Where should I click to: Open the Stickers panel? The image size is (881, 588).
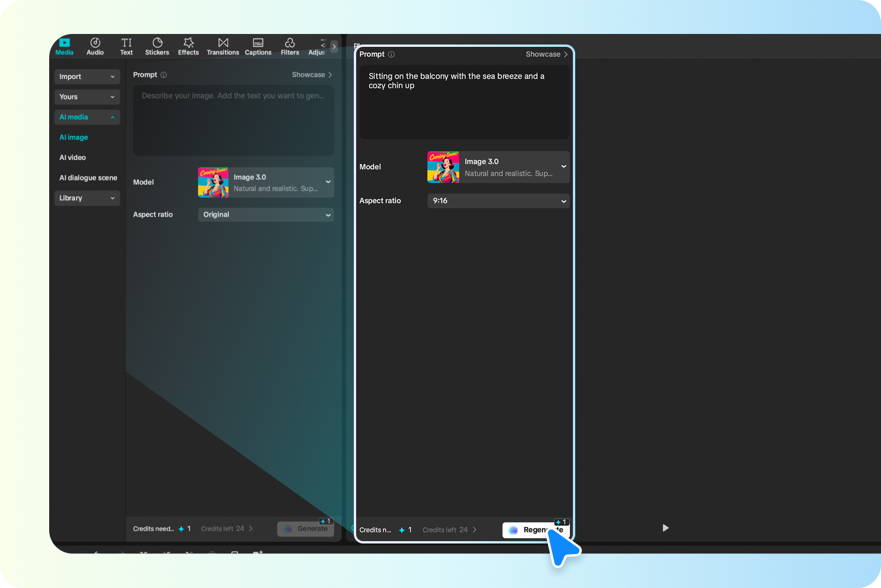(x=156, y=46)
